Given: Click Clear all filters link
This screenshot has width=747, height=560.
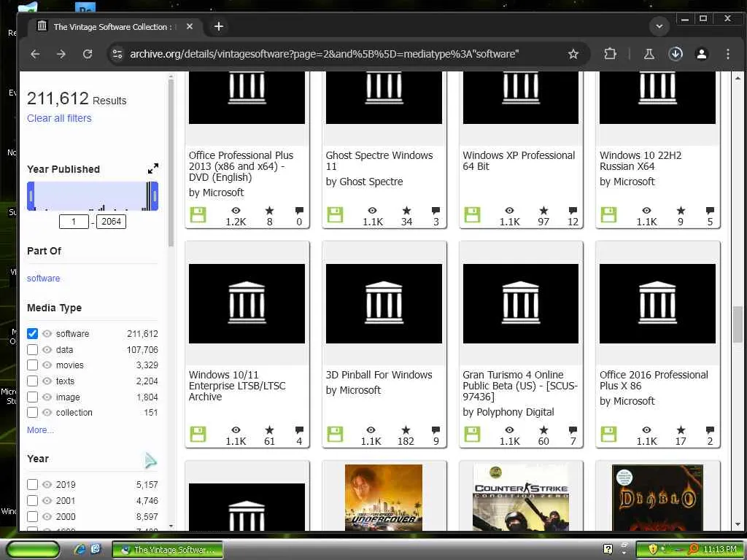Looking at the screenshot, I should tap(59, 118).
